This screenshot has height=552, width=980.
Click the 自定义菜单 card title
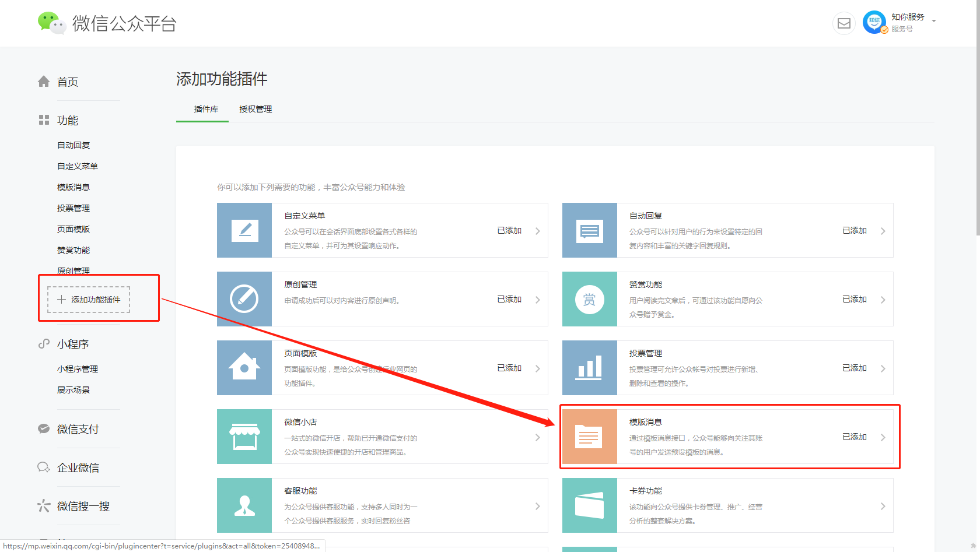(304, 216)
